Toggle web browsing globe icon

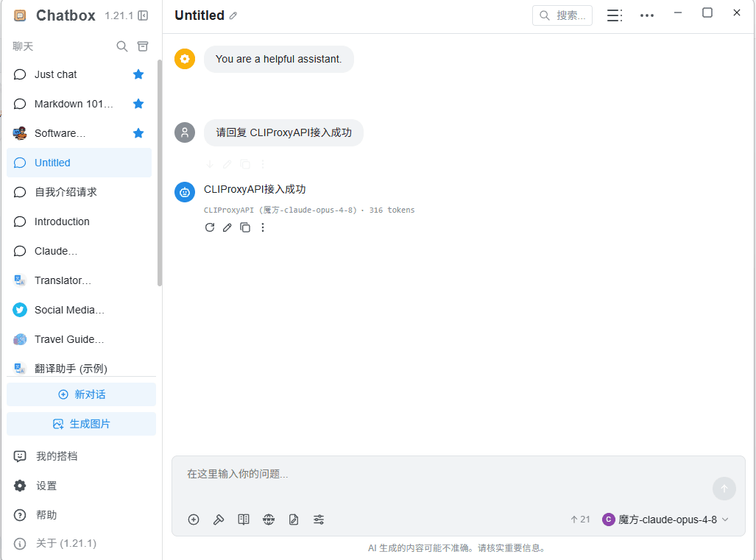coord(269,520)
